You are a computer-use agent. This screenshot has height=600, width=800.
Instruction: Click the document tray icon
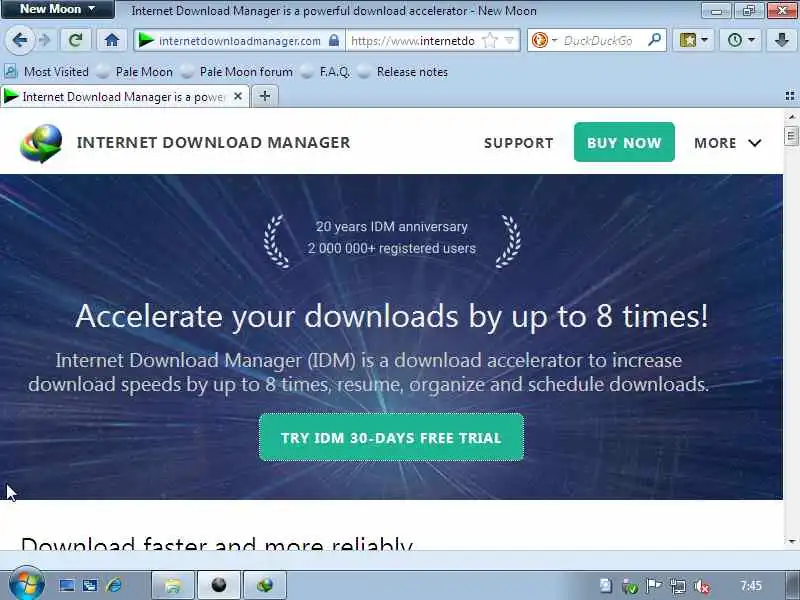(606, 586)
